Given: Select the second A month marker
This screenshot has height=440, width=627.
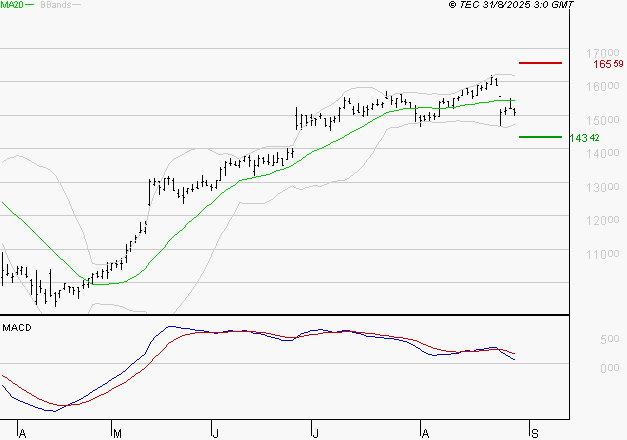Looking at the screenshot, I should click(425, 433).
